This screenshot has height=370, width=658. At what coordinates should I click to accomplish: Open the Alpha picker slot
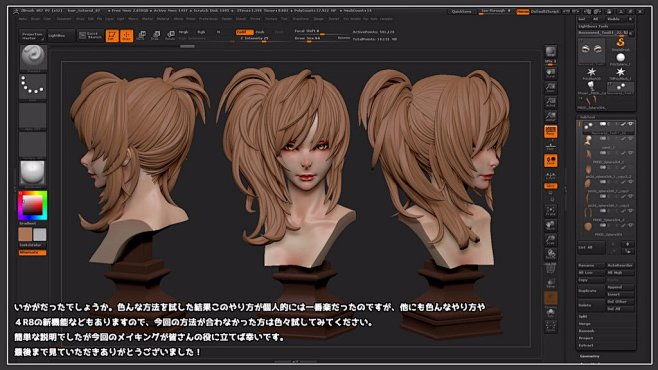click(x=33, y=116)
